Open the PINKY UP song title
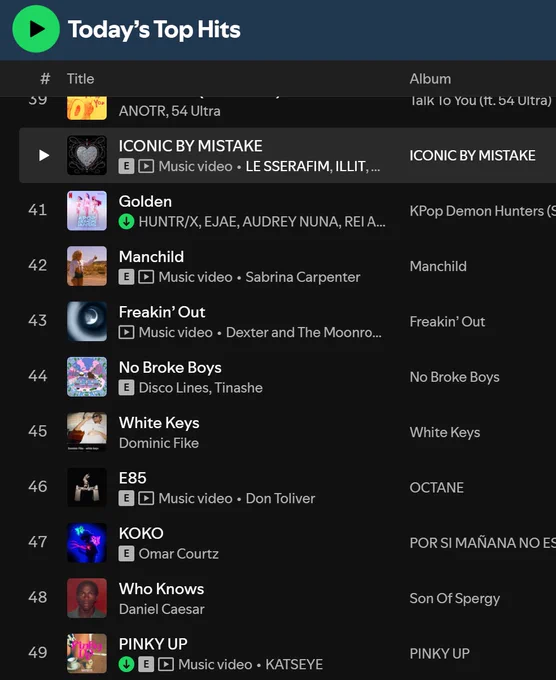Viewport: 556px width, 680px height. pos(154,644)
